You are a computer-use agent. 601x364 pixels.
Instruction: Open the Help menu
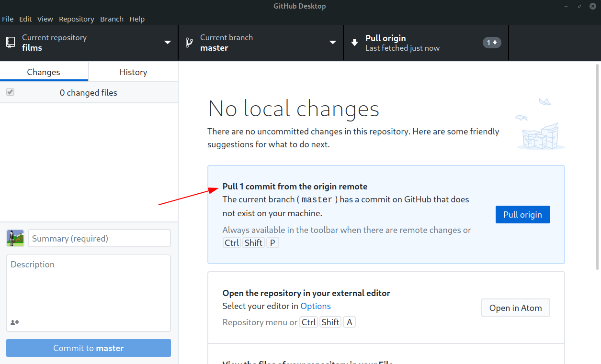[x=137, y=19]
